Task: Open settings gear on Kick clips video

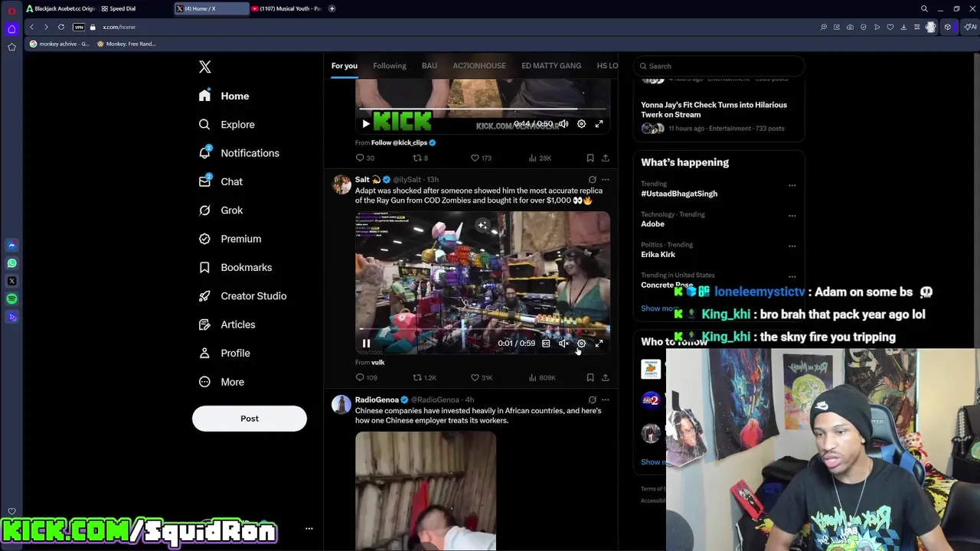Action: tap(581, 124)
